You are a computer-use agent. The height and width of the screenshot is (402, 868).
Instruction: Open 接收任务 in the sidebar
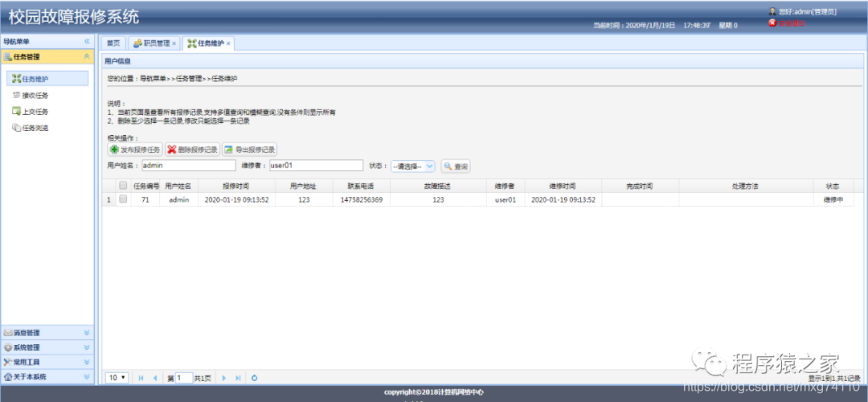pos(35,95)
